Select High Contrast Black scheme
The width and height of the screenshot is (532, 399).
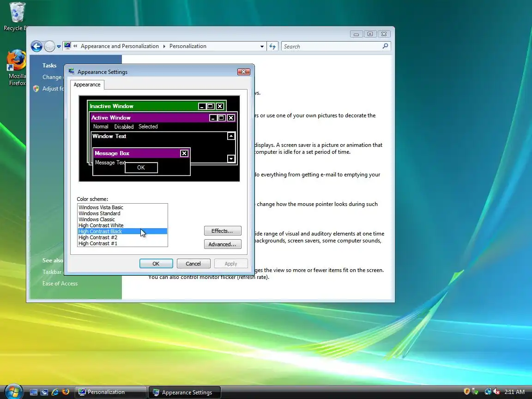coord(122,231)
